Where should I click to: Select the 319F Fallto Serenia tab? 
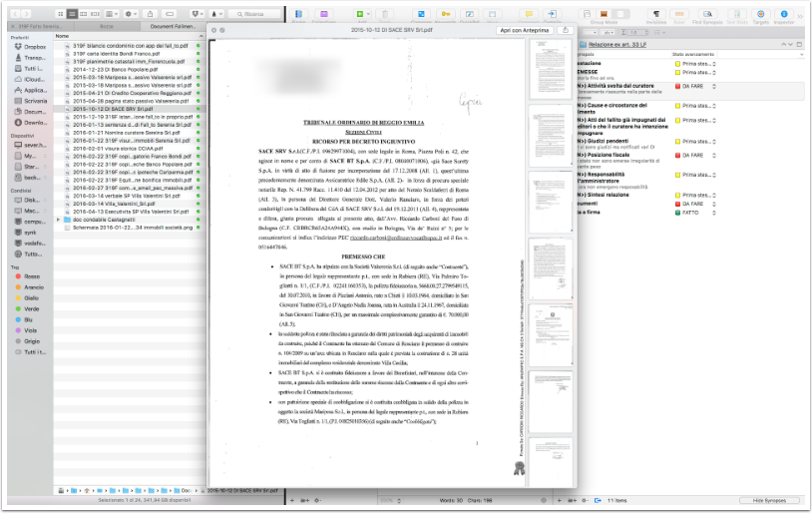pos(40,26)
